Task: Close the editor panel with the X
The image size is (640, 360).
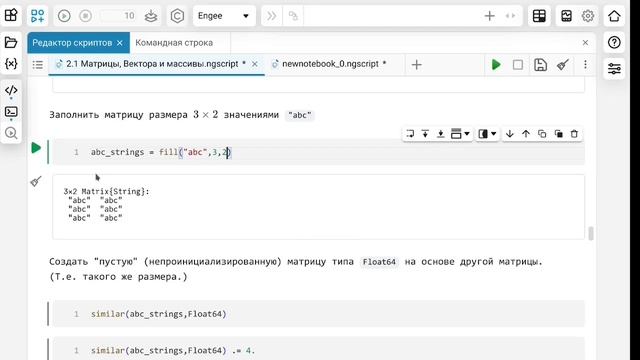Action: (x=585, y=42)
